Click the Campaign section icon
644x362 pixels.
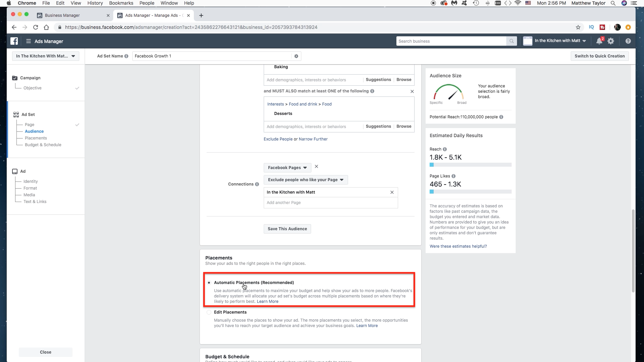(15, 78)
